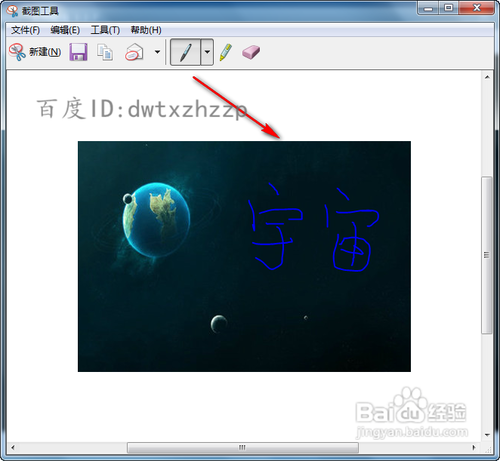Image resolution: width=500 pixels, height=461 pixels.
Task: Click the captured space image
Action: point(244,256)
